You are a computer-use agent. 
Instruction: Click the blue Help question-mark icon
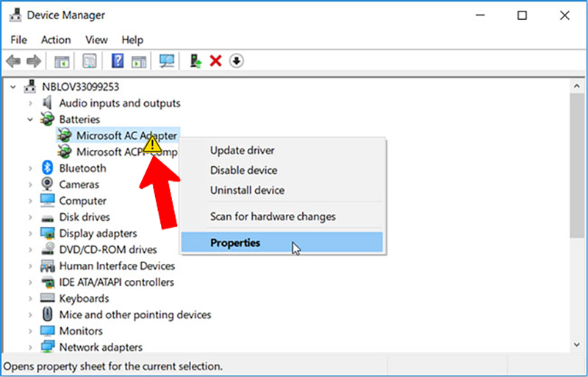point(118,61)
